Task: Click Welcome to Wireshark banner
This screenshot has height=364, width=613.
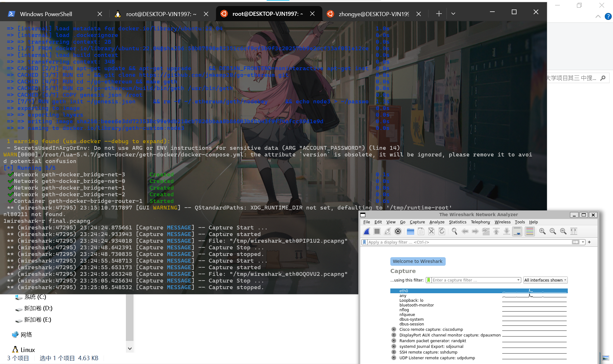Action: click(418, 261)
